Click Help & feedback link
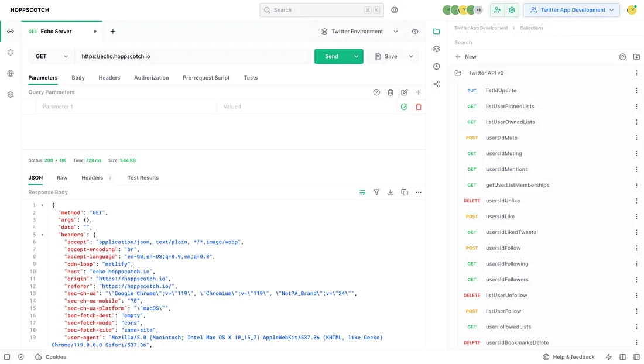 pos(568,357)
